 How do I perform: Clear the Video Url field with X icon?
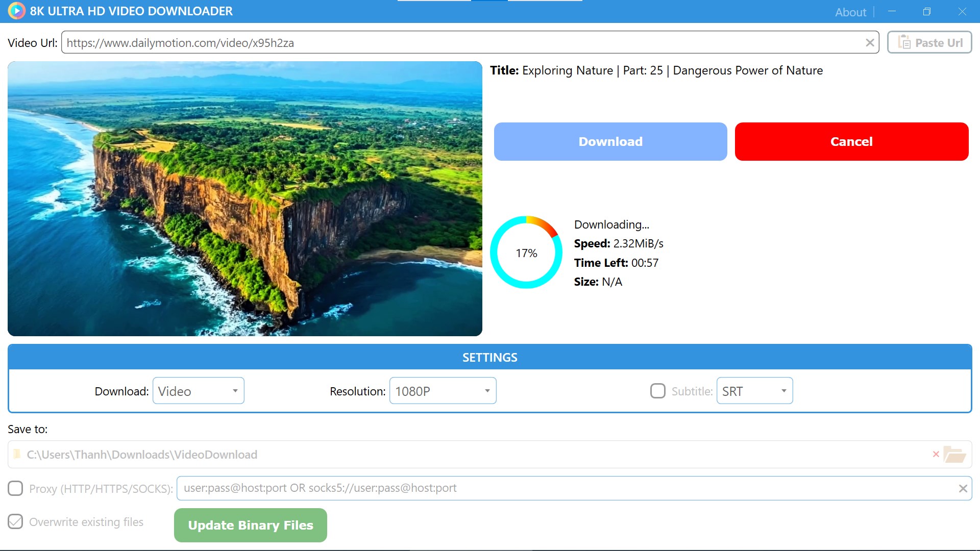pos(870,43)
